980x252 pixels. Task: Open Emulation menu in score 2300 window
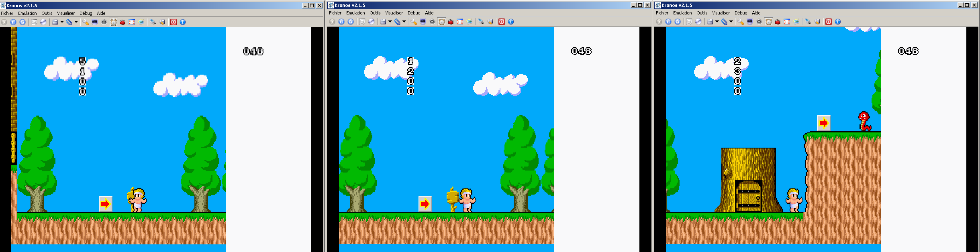tap(683, 13)
